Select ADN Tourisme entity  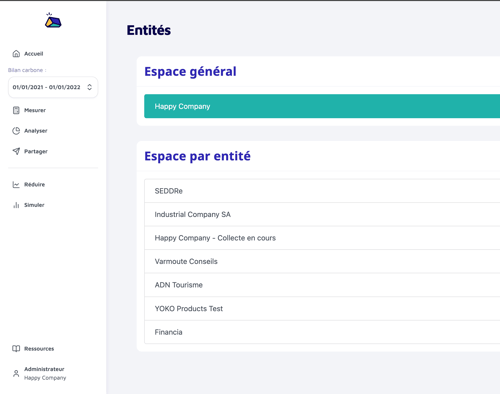322,285
